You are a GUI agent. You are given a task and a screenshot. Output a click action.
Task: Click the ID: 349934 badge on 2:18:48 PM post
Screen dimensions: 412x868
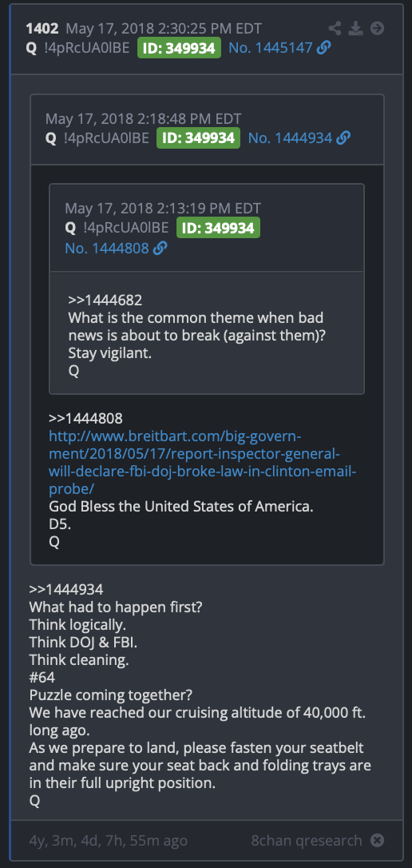pos(199,137)
